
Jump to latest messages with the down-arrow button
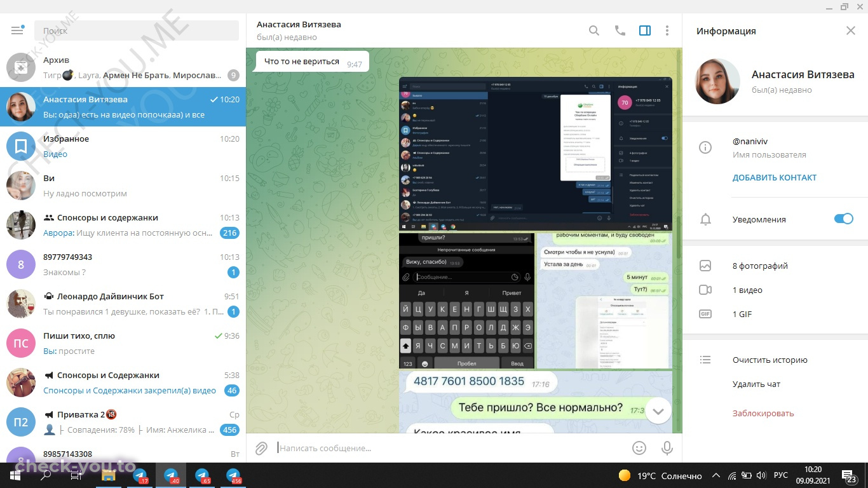(658, 411)
